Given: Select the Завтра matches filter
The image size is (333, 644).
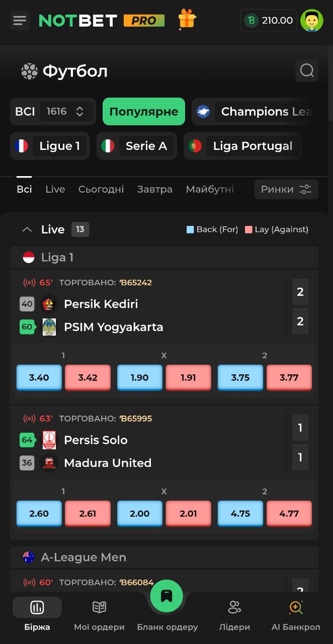Looking at the screenshot, I should click(154, 189).
